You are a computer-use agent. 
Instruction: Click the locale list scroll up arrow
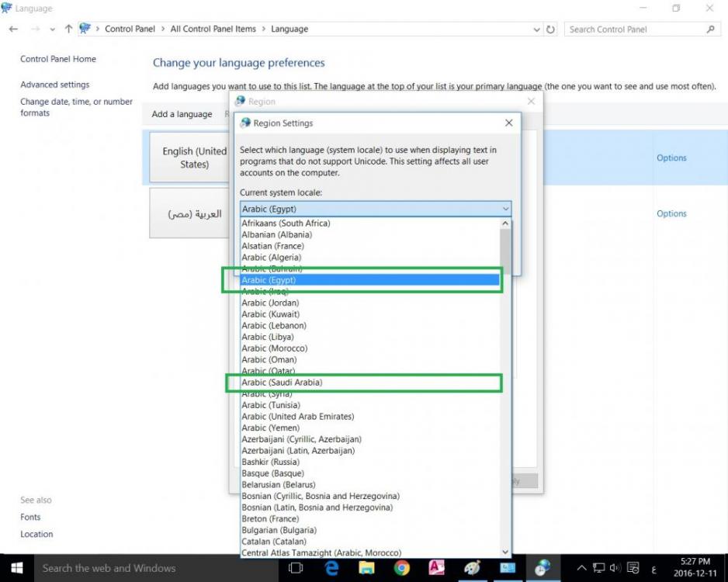[505, 223]
